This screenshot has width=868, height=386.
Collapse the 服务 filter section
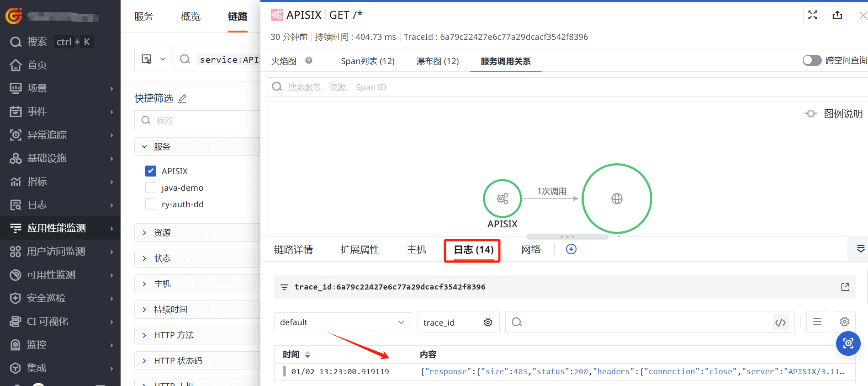pos(197,147)
